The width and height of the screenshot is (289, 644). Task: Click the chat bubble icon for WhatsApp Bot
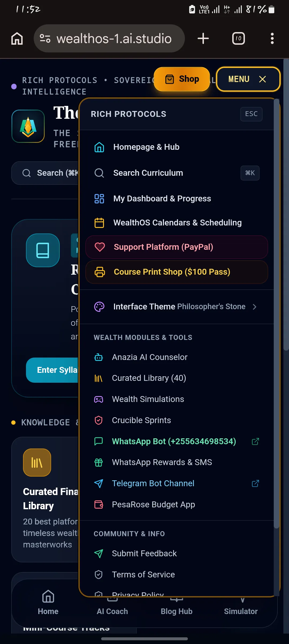click(99, 441)
